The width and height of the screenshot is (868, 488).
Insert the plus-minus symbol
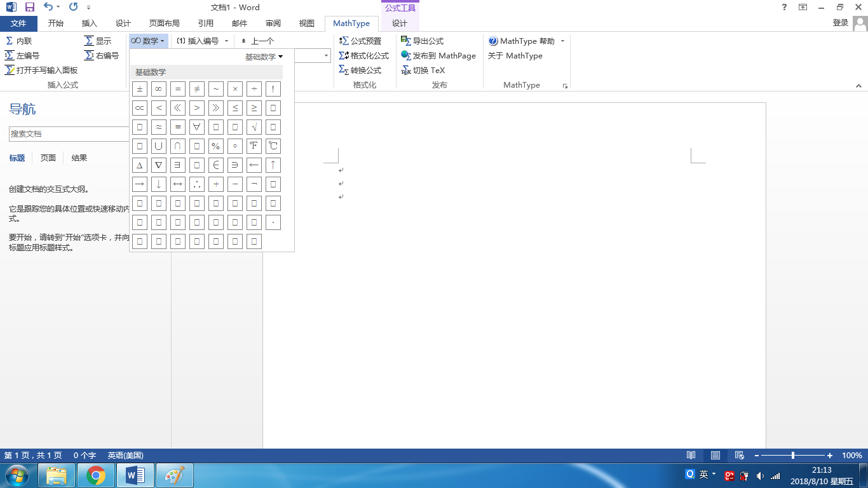click(x=140, y=89)
